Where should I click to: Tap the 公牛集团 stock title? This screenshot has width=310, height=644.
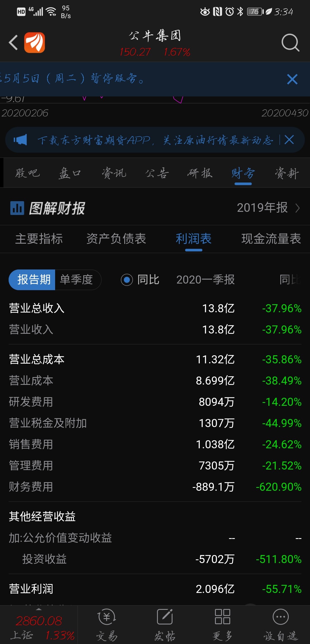click(155, 36)
